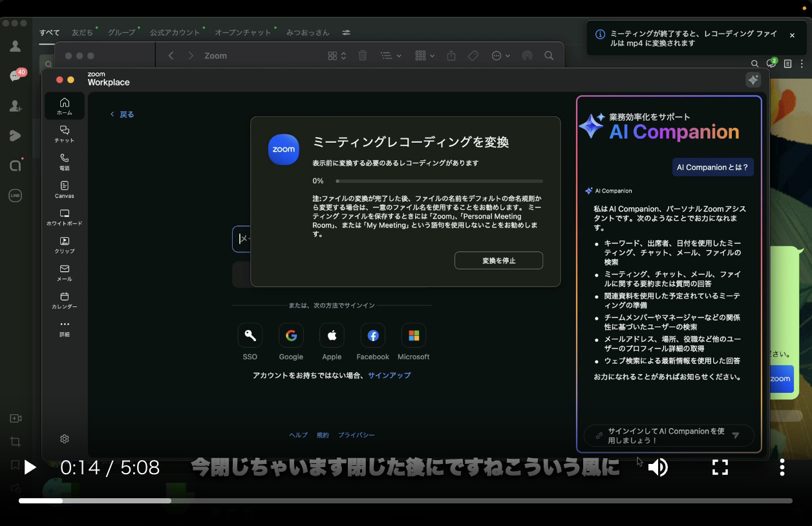Click the recording conversion progress bar
Image resolution: width=812 pixels, height=526 pixels.
[440, 181]
